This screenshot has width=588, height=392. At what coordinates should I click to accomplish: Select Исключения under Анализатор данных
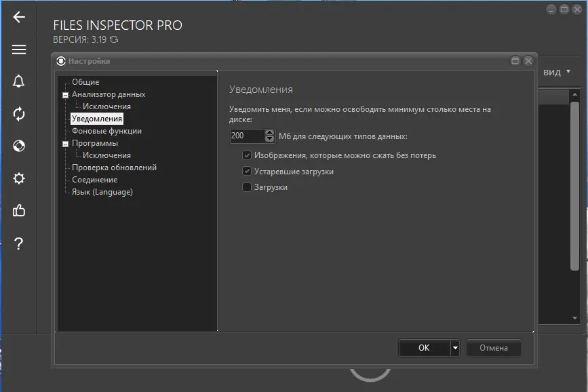point(106,106)
